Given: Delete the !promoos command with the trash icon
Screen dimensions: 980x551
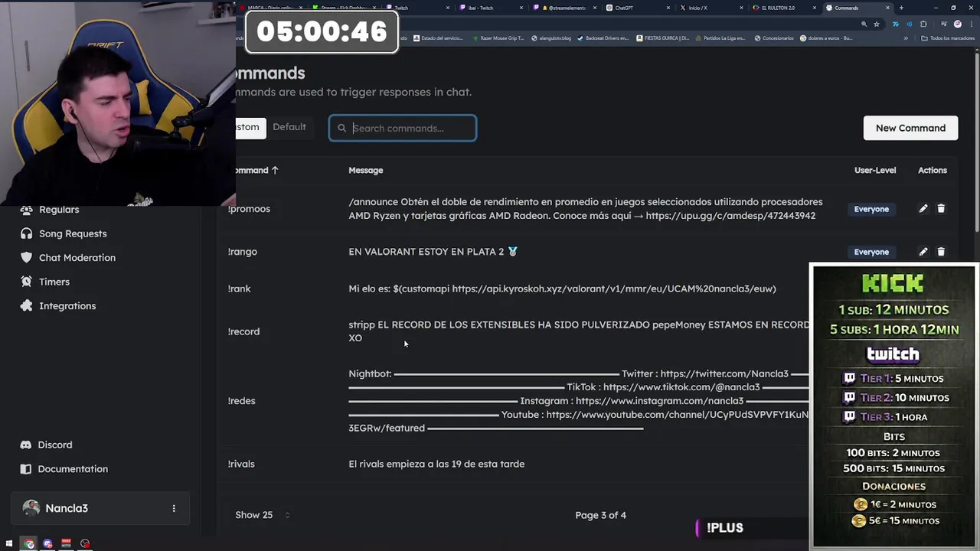Looking at the screenshot, I should (x=941, y=209).
